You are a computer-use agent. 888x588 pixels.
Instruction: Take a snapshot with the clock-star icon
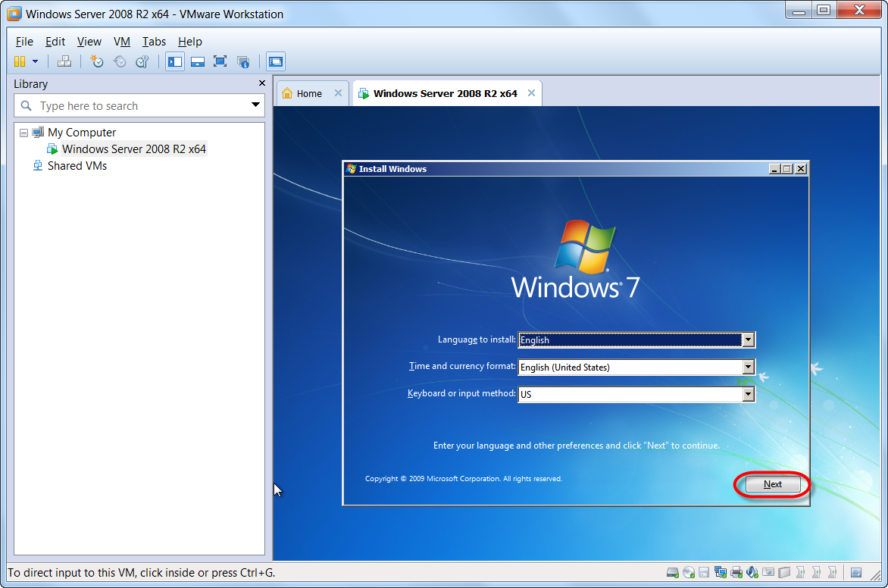tap(98, 61)
